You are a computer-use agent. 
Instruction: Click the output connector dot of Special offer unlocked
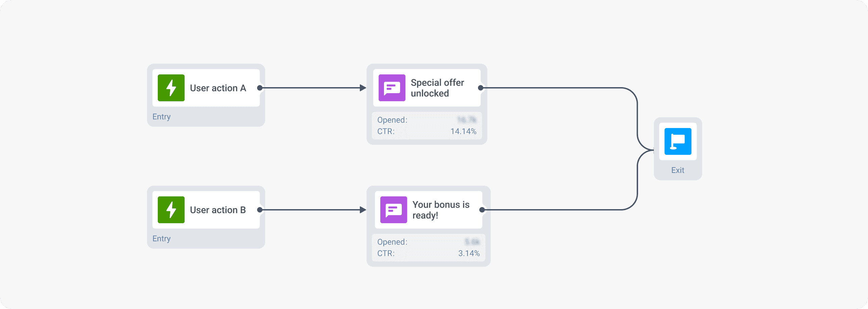click(x=481, y=88)
